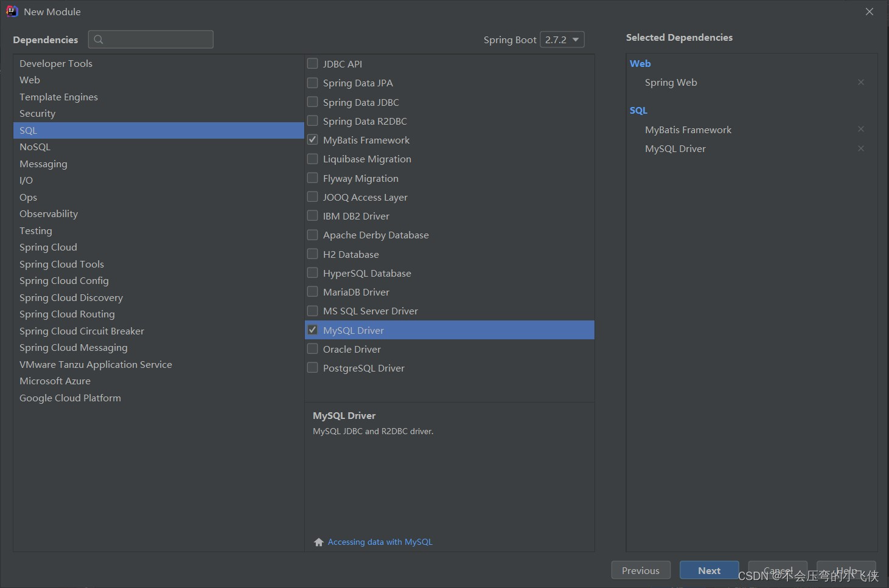
Task: Click the search magnifier icon in Dependencies
Action: 99,40
